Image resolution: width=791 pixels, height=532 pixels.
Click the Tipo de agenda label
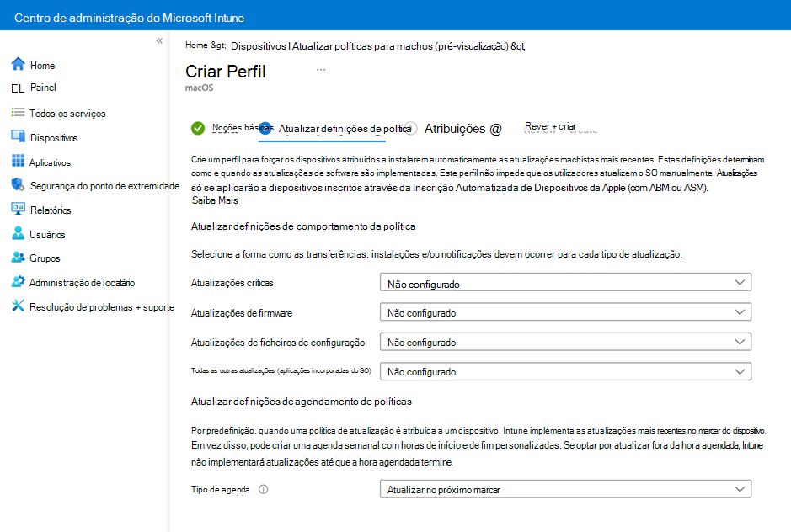[221, 489]
